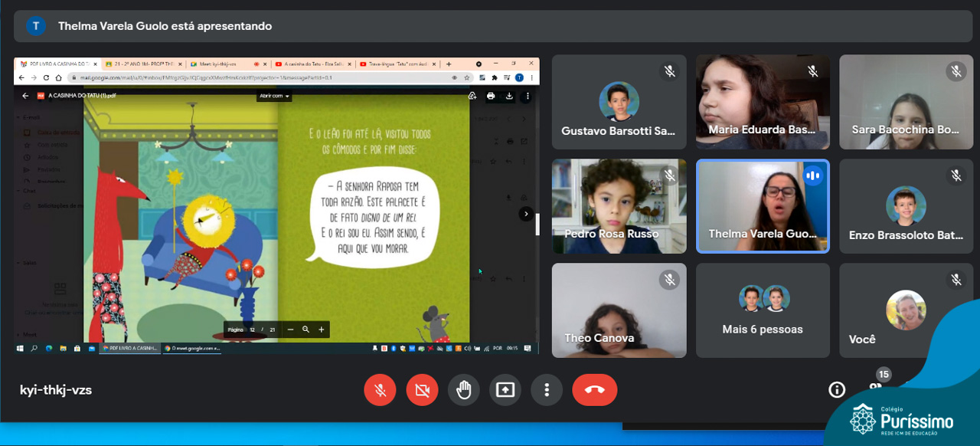The height and width of the screenshot is (446, 980).
Task: Click muted mic icon on Enzo's tile
Action: point(956,175)
